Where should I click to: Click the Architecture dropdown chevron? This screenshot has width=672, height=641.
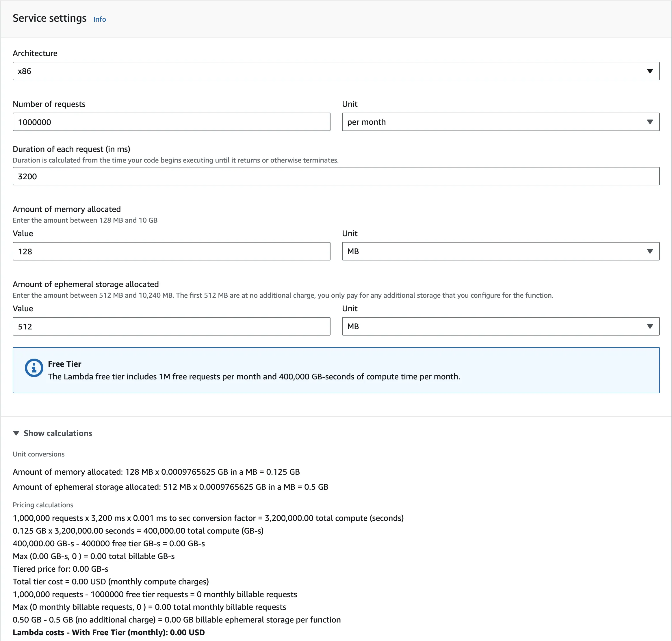[x=650, y=71]
